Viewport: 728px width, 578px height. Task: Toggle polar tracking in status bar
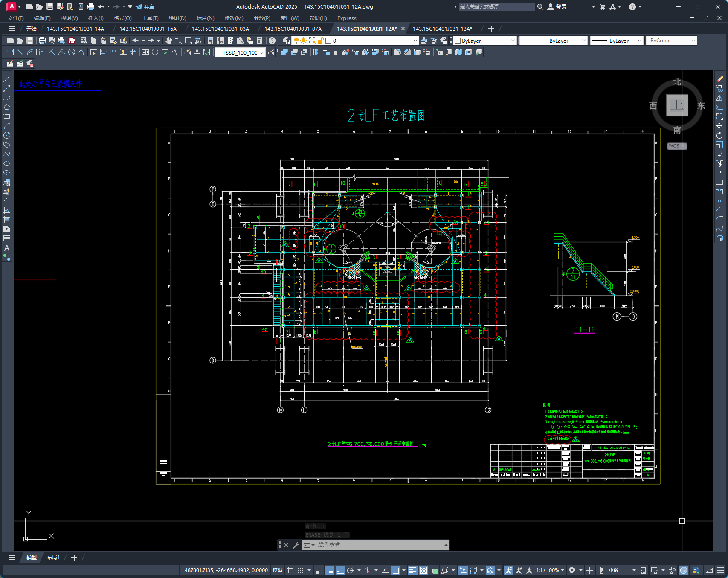[x=351, y=570]
